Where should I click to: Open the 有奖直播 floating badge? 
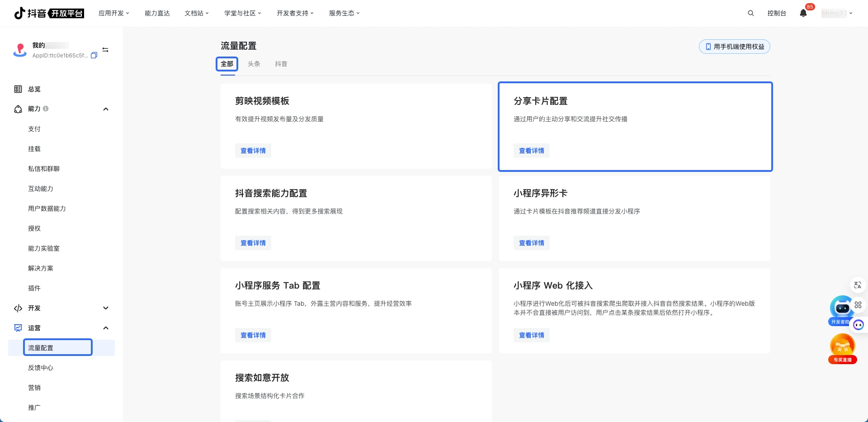pos(843,349)
